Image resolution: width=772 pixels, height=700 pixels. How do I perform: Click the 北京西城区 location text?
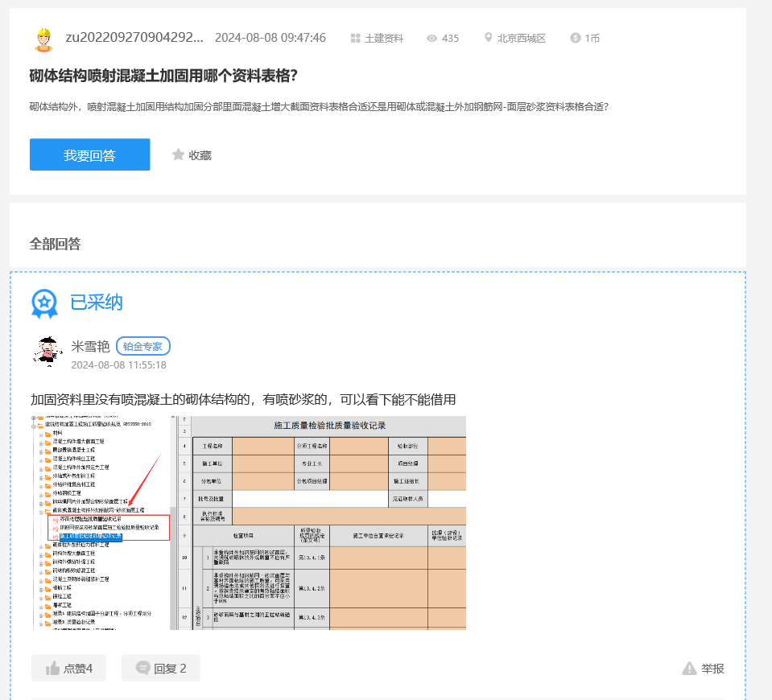522,39
